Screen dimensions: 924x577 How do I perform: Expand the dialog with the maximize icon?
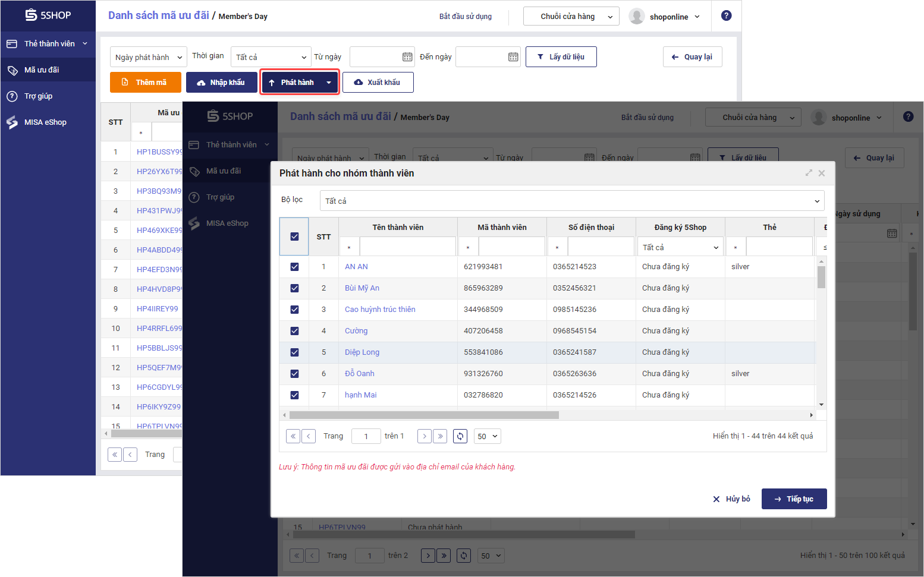[809, 173]
